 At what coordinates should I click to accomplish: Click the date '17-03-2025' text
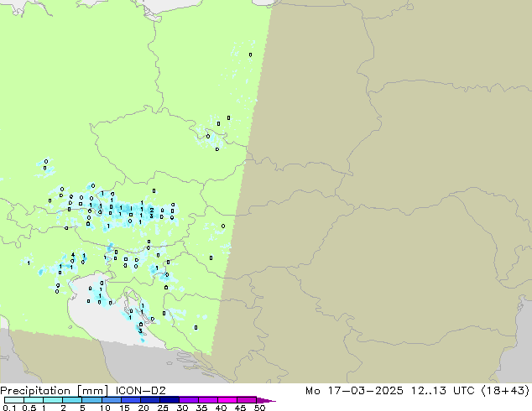365,391
